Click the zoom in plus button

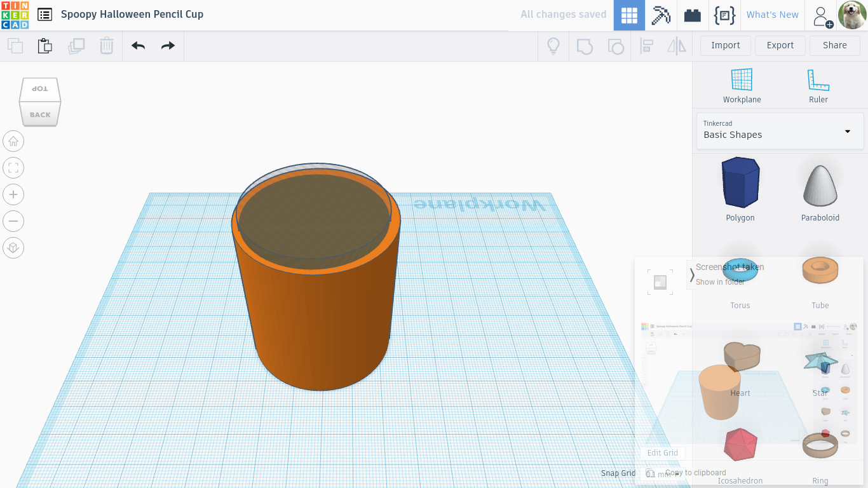[13, 194]
